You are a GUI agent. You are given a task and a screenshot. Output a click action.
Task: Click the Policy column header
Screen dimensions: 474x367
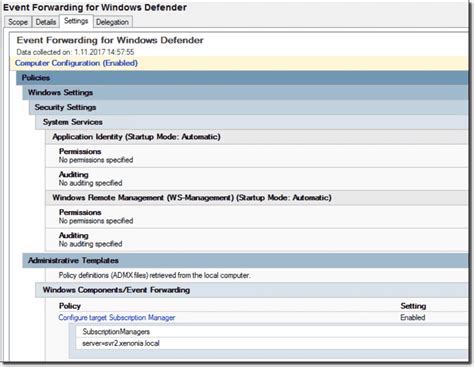coord(70,306)
